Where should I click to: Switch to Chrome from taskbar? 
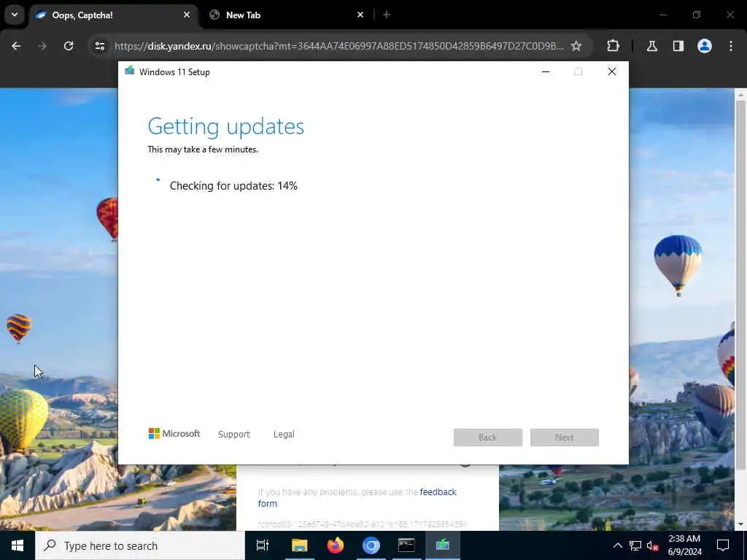pyautogui.click(x=371, y=545)
